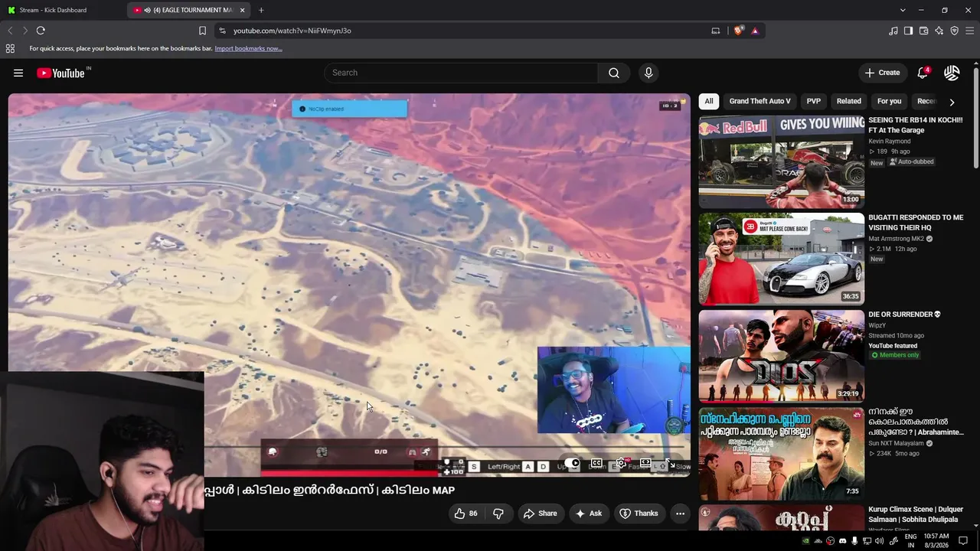This screenshot has width=980, height=551.
Task: Select the PVP filter chip
Action: coord(814,101)
